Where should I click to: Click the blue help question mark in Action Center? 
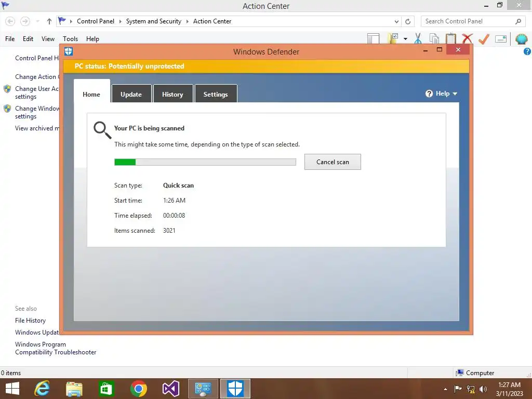527,51
